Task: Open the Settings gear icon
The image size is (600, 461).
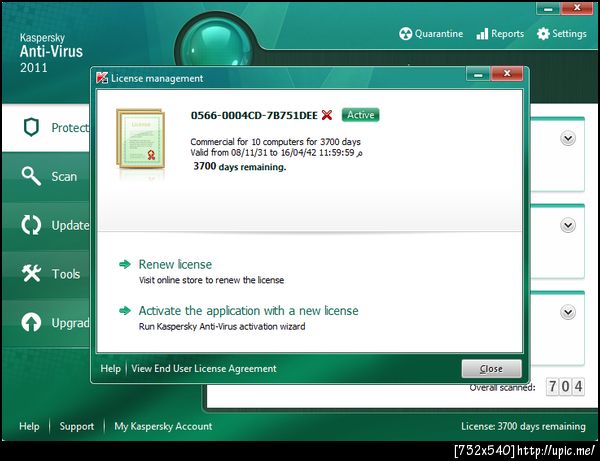Action: coord(543,34)
